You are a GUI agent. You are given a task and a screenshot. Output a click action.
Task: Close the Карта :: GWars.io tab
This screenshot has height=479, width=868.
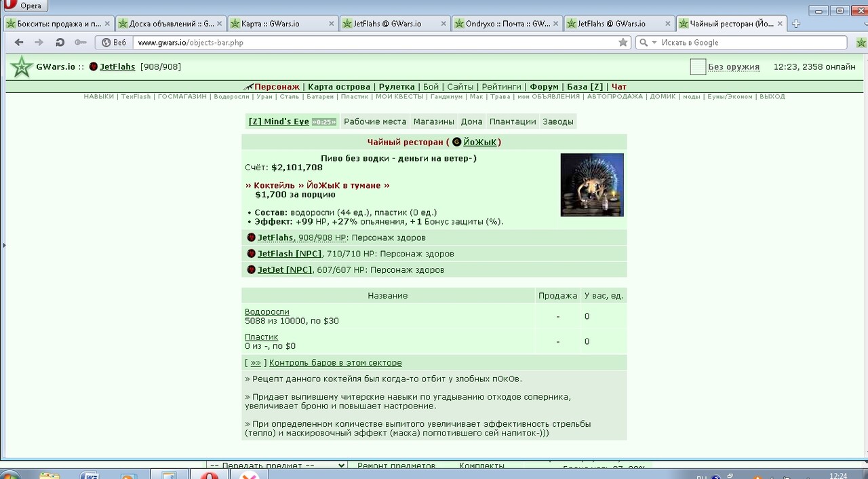click(332, 24)
